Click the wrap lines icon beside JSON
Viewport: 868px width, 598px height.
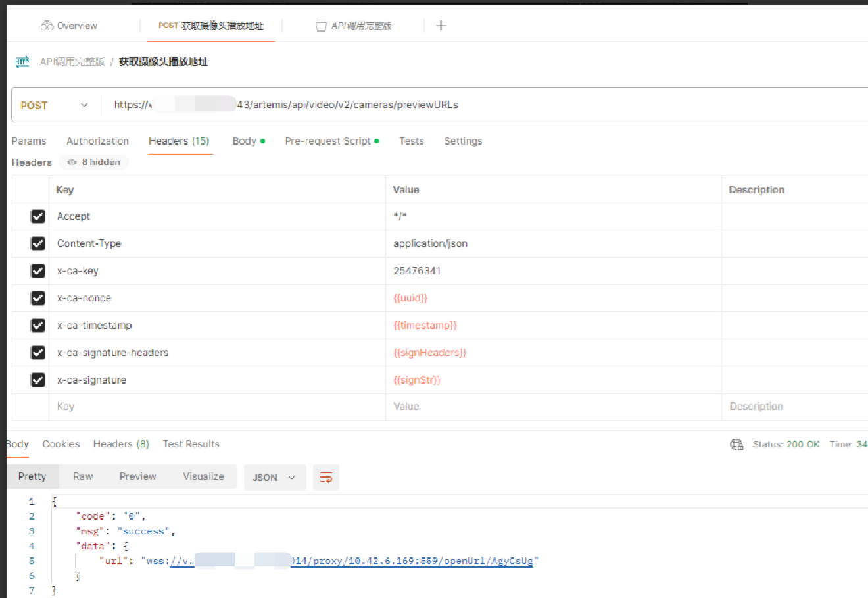326,478
